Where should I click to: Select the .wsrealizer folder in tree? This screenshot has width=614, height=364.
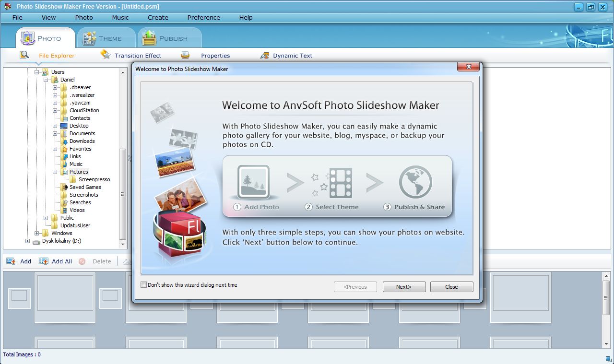point(82,95)
